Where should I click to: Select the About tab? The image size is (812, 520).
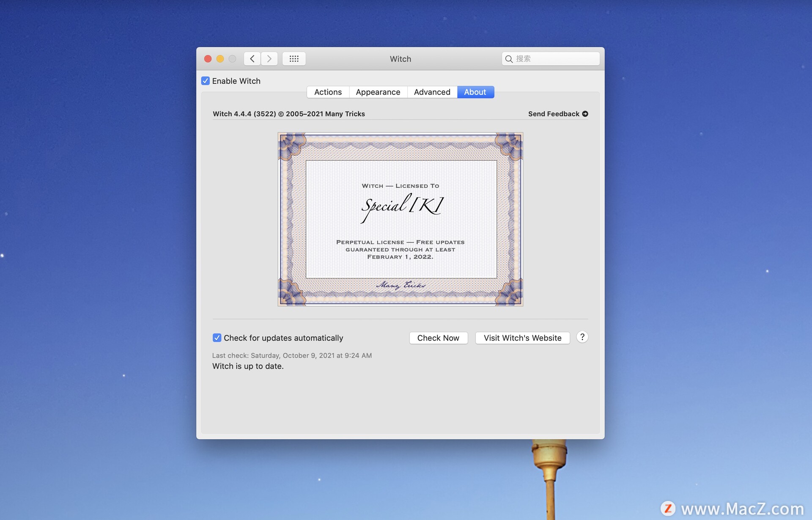[x=475, y=92]
